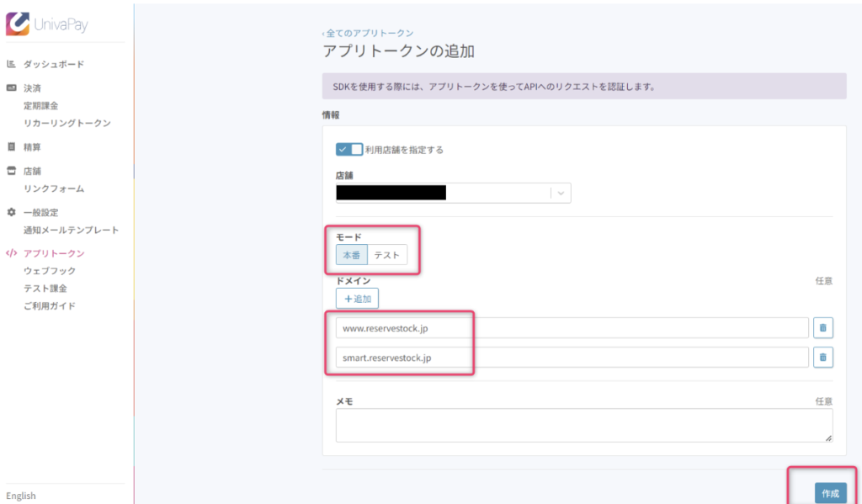Open the リカーリングトークン menu item

67,123
